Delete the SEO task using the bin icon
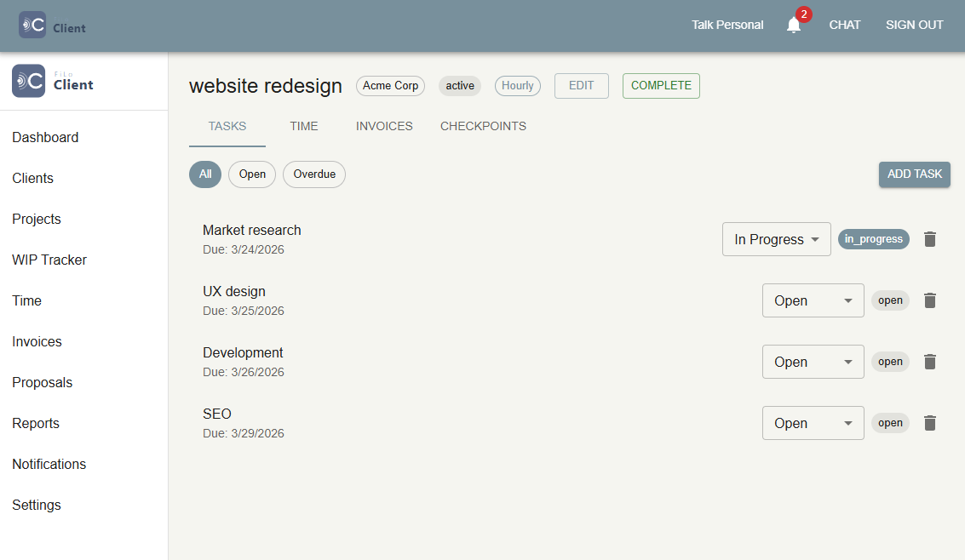 [x=929, y=423]
